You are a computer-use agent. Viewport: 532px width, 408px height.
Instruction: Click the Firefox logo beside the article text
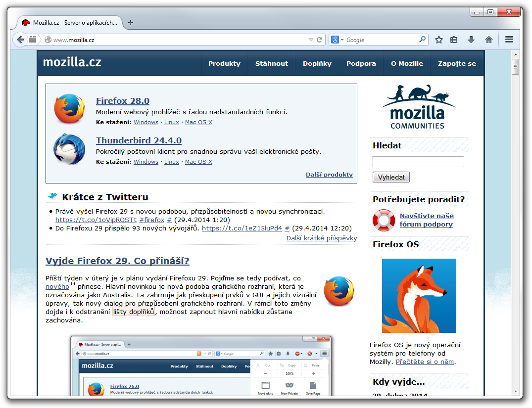(x=339, y=291)
